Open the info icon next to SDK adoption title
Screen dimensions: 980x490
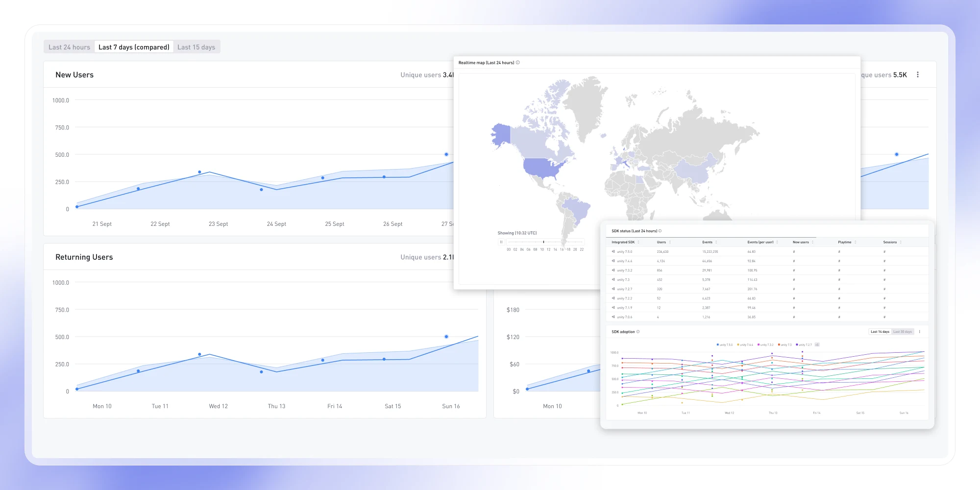click(638, 332)
